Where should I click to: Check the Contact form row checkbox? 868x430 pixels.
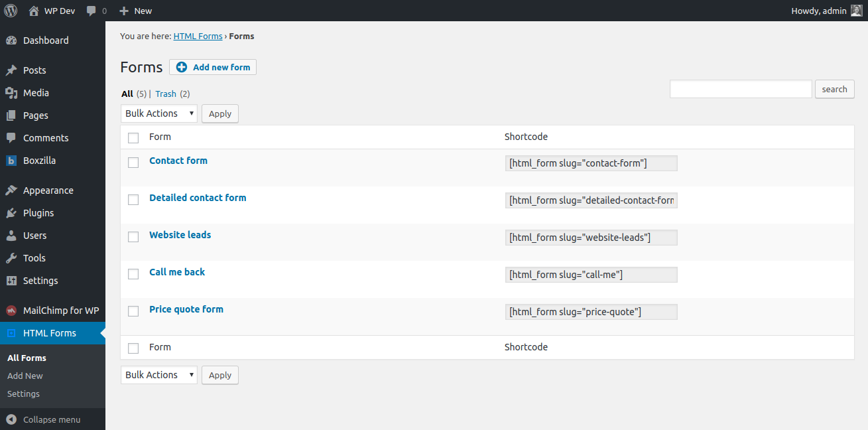point(133,163)
